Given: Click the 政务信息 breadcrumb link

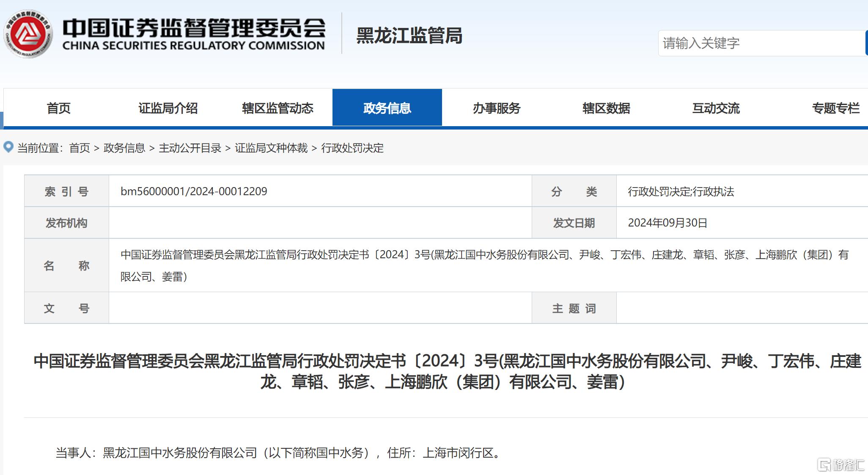Looking at the screenshot, I should [124, 148].
